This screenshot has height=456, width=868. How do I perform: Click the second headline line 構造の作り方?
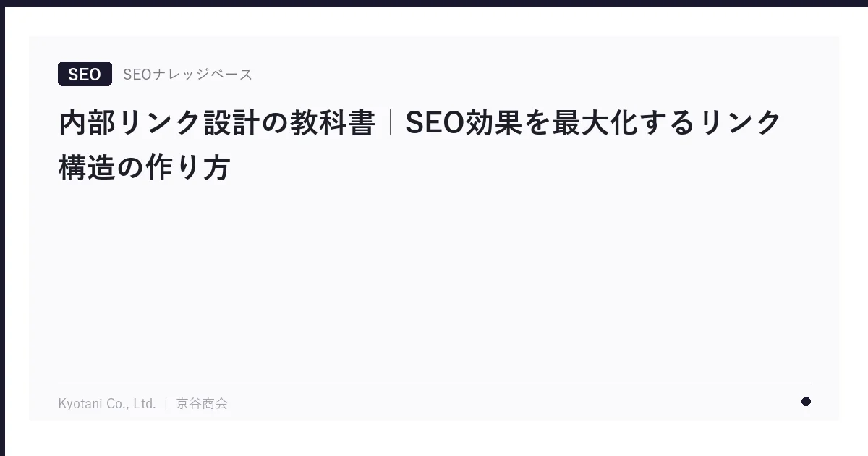click(x=144, y=168)
